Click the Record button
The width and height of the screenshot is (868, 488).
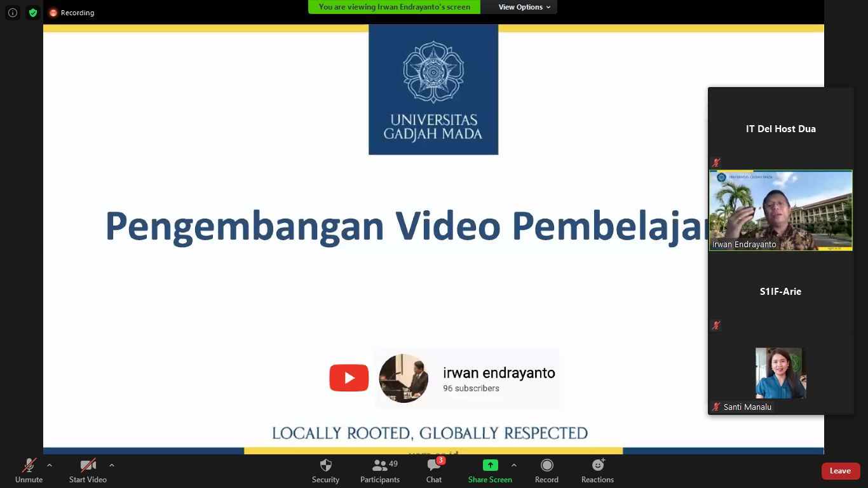tap(546, 471)
